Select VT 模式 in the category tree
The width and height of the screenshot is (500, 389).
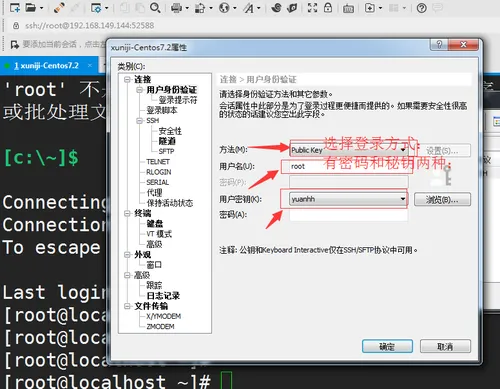pyautogui.click(x=159, y=234)
